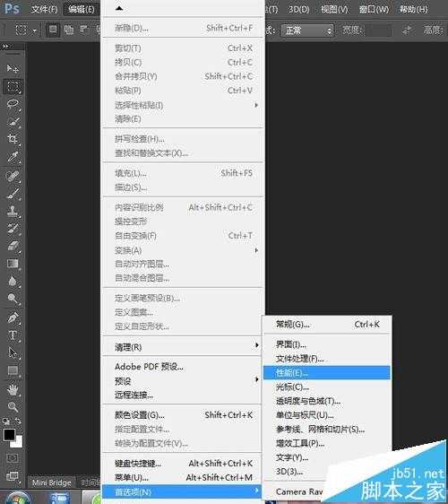
Task: Select the Spot Healing Brush tool
Action: tap(13, 176)
